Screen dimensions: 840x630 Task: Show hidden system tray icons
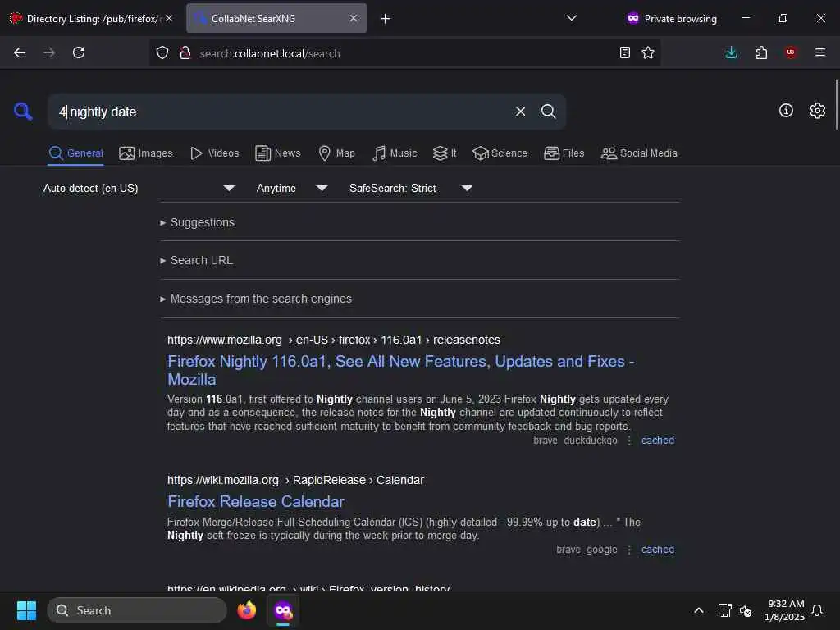(x=699, y=610)
